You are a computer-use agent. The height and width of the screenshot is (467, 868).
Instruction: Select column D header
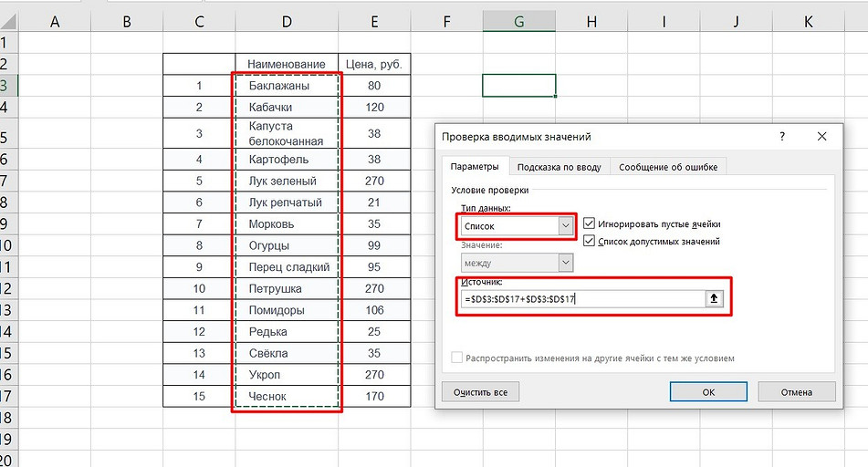point(287,22)
